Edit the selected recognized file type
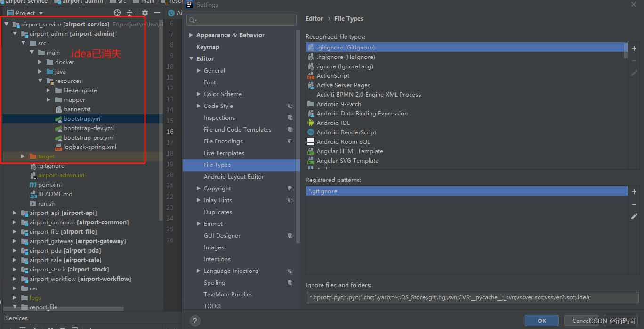Viewport: 644px width, 329px height. click(634, 73)
